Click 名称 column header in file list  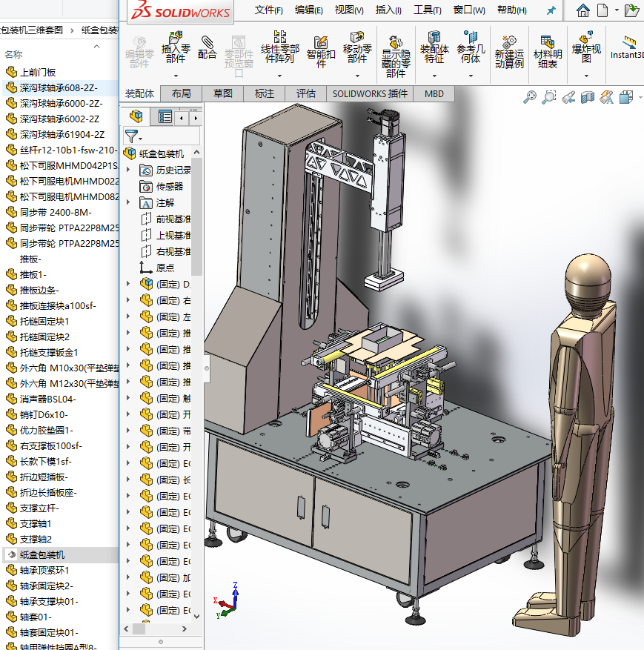pyautogui.click(x=13, y=54)
